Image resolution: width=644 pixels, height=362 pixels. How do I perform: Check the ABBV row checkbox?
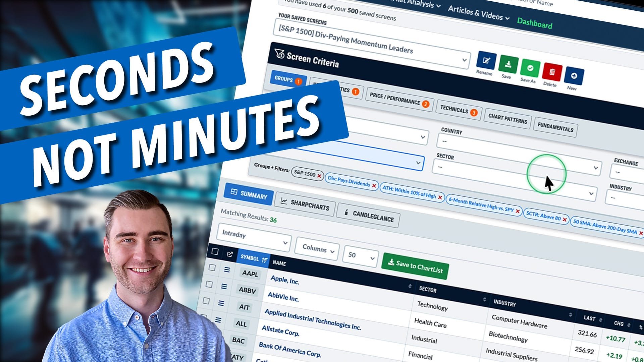[209, 284]
